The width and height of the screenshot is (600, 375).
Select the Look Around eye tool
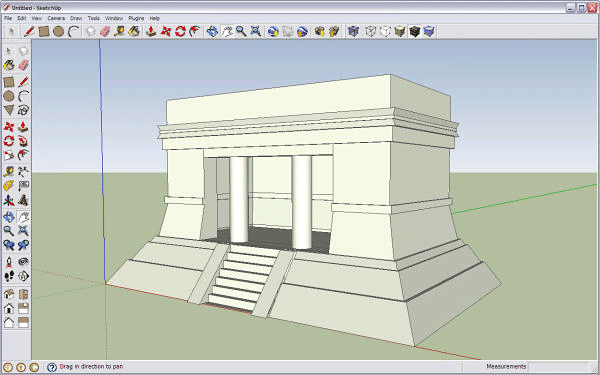click(23, 261)
